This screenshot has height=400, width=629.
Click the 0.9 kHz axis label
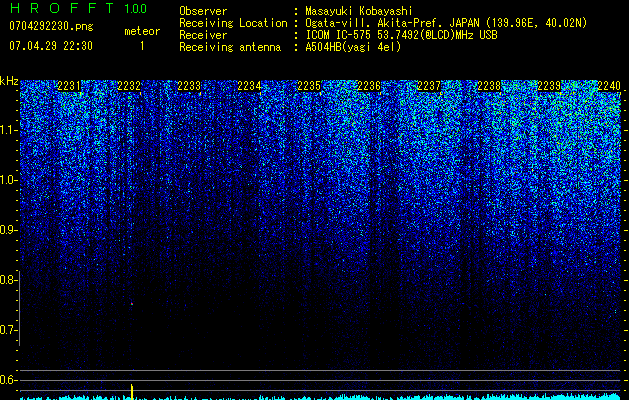coord(8,230)
